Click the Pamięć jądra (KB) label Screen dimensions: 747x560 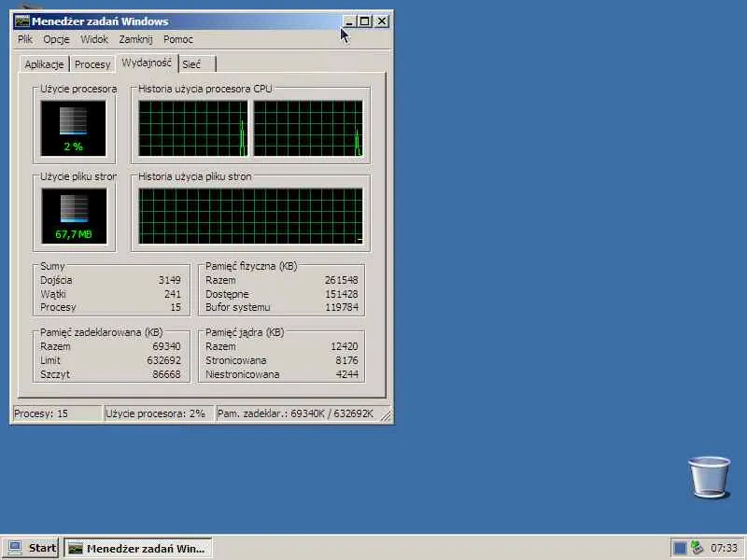click(245, 332)
